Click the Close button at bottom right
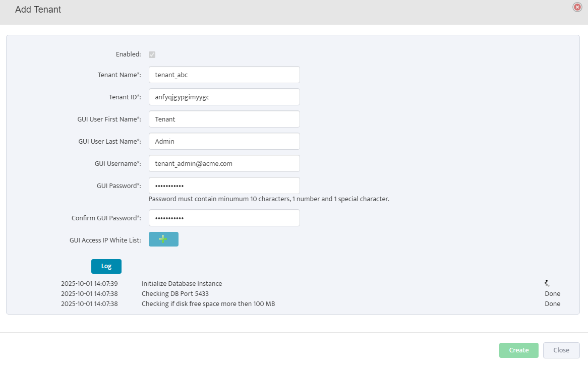 click(x=561, y=350)
